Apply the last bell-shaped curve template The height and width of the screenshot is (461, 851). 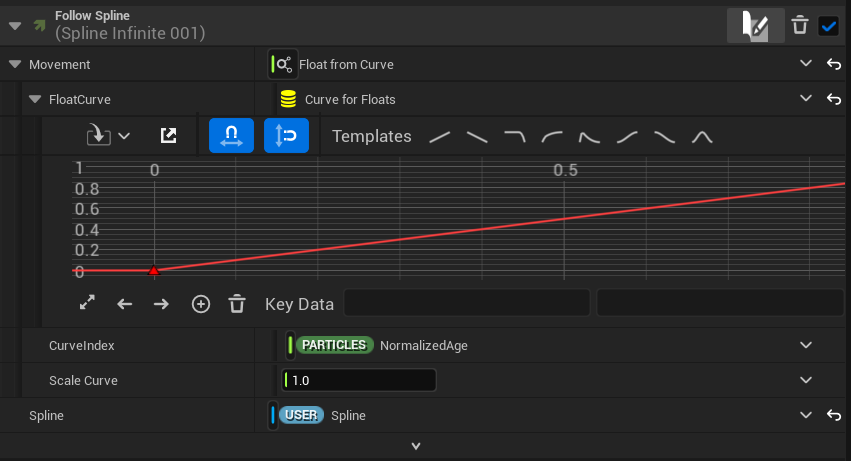[702, 137]
